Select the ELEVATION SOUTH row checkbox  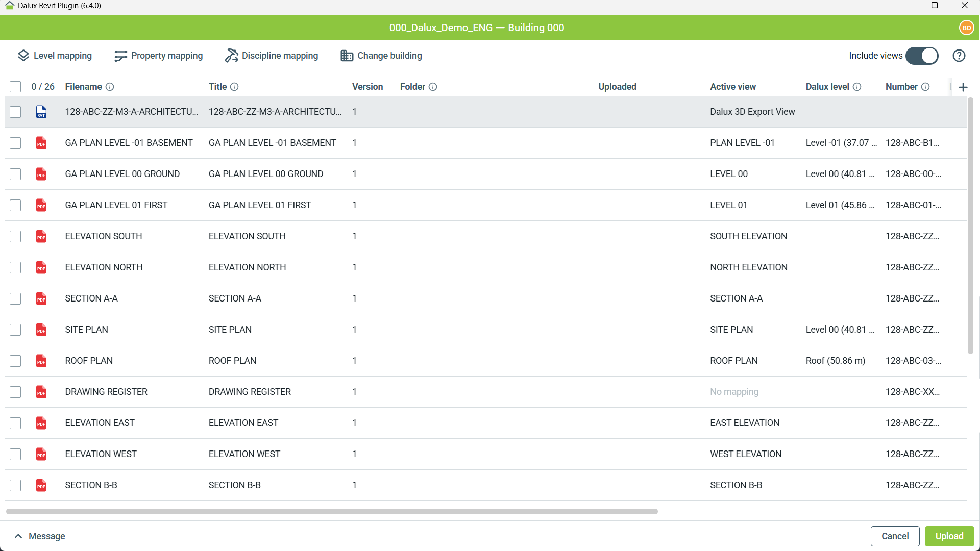coord(15,236)
